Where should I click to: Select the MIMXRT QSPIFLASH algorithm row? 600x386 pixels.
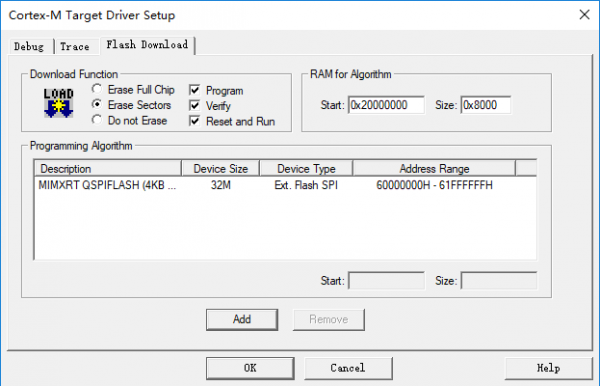285,185
